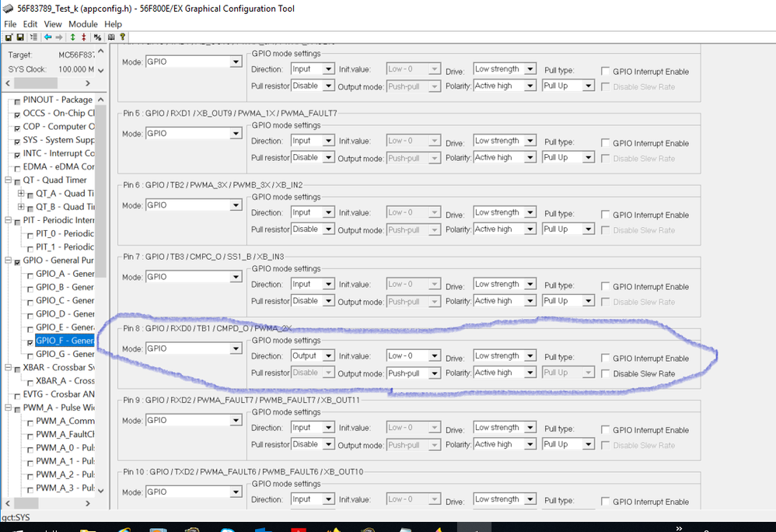776x532 pixels.
Task: Enable the EDMA module checkbox
Action: 17,168
